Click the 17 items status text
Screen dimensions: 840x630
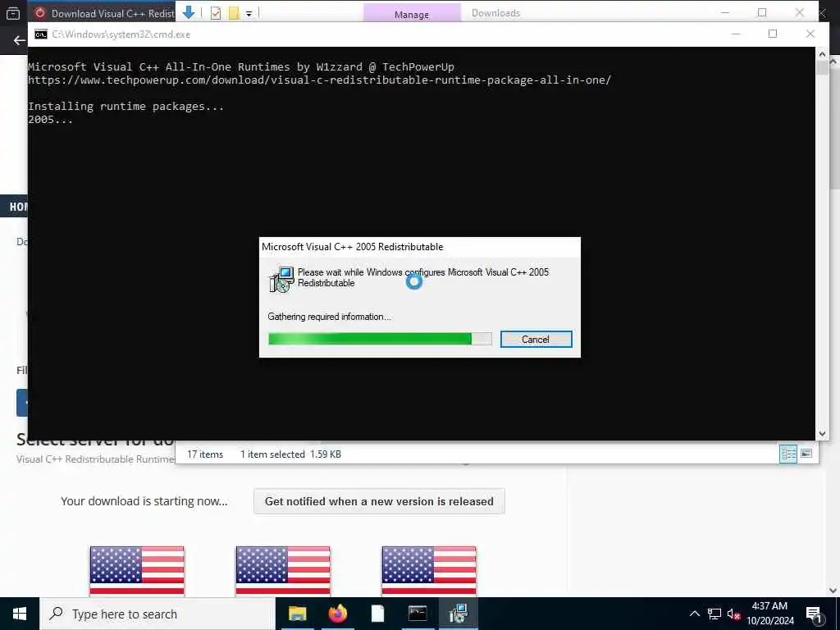(205, 454)
